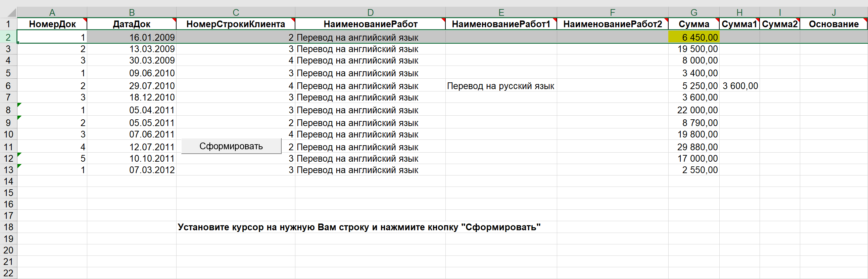Select date cell 10.10.2011
This screenshot has width=868, height=279.
click(132, 159)
